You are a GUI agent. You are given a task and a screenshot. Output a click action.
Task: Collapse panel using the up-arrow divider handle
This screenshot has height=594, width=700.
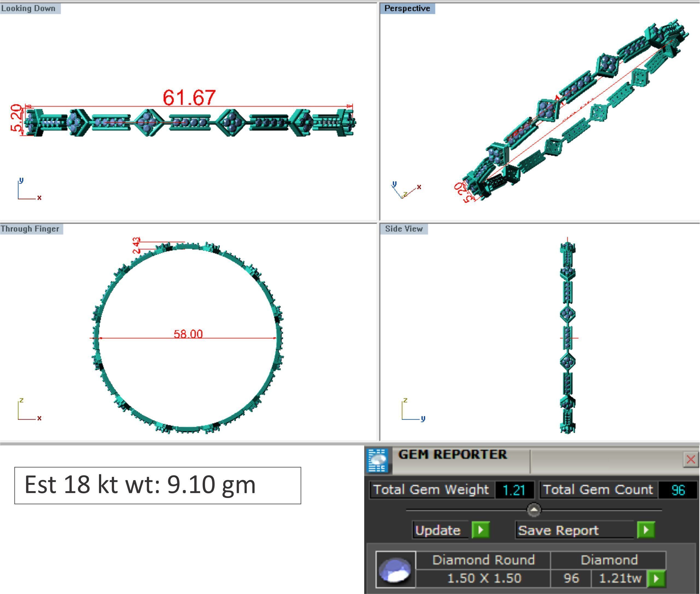tap(534, 510)
